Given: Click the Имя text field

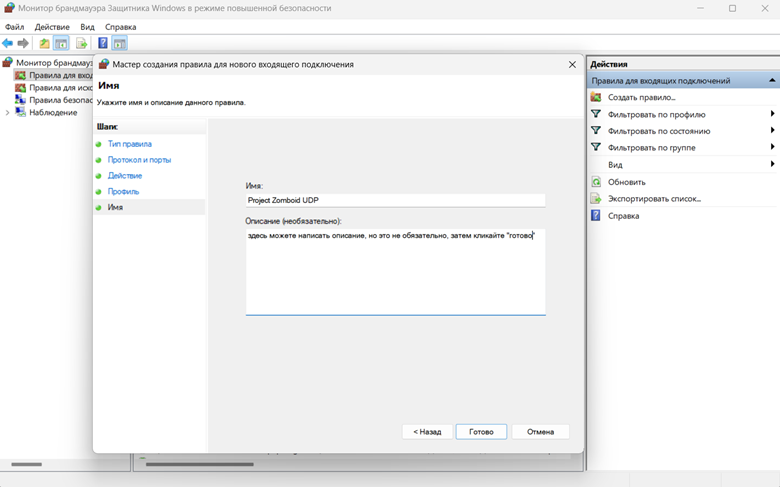Looking at the screenshot, I should (x=395, y=200).
